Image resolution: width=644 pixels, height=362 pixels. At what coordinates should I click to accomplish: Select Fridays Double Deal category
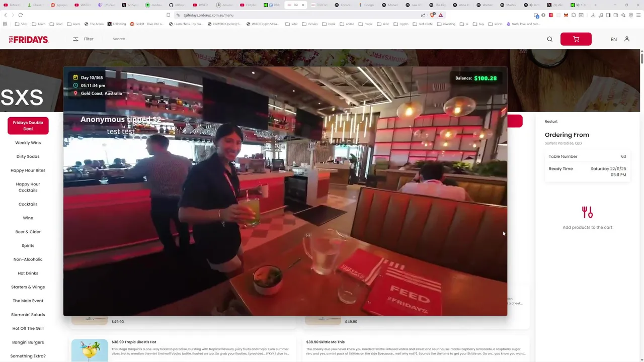tap(28, 126)
